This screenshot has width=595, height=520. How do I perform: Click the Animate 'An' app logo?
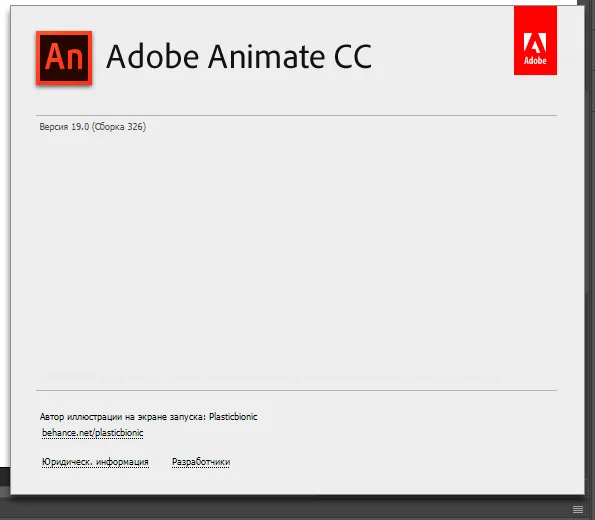click(x=64, y=58)
